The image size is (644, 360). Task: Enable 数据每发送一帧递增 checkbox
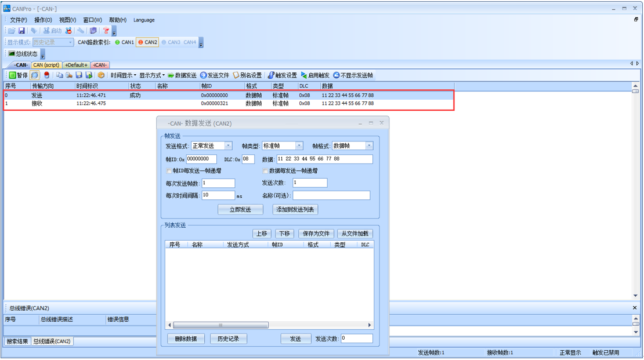click(266, 172)
